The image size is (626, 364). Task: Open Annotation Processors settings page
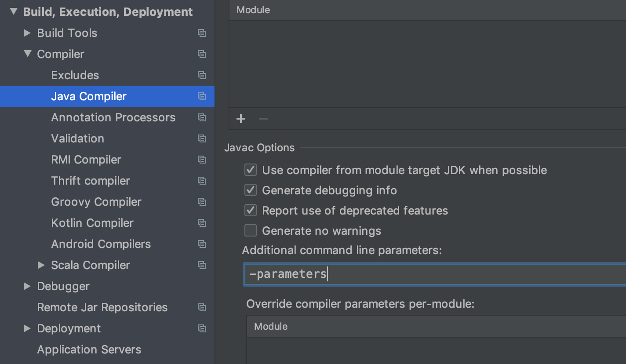tap(113, 117)
